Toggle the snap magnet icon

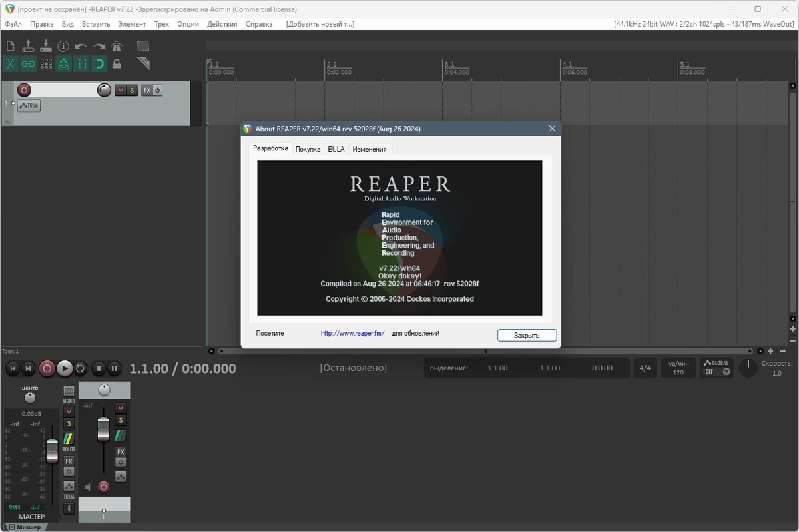pos(99,64)
